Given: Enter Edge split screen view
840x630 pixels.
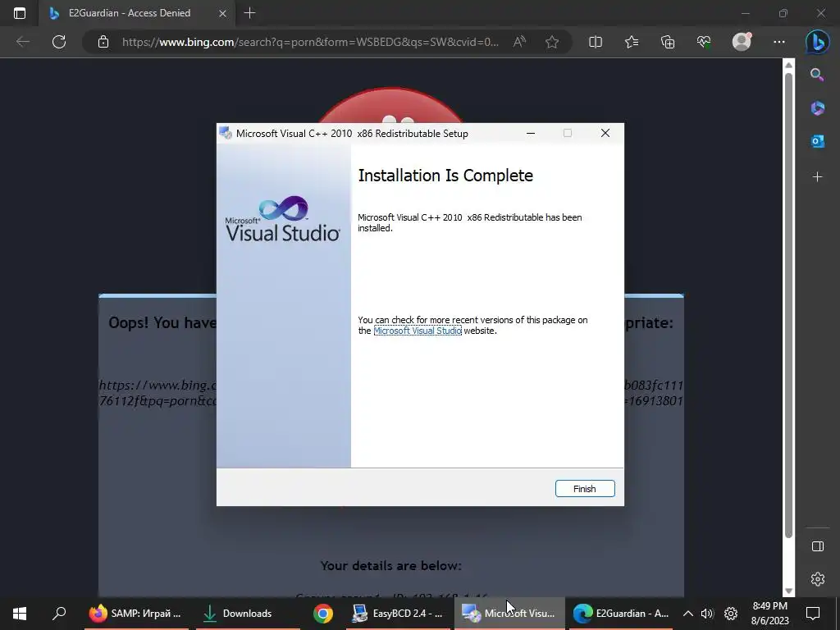Looking at the screenshot, I should [596, 42].
